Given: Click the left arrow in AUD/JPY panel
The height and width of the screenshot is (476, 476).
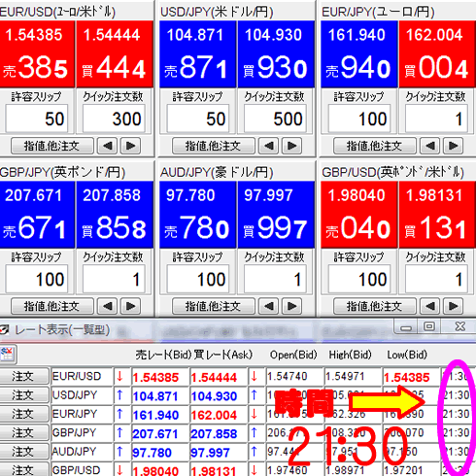Looking at the screenshot, I should (268, 306).
